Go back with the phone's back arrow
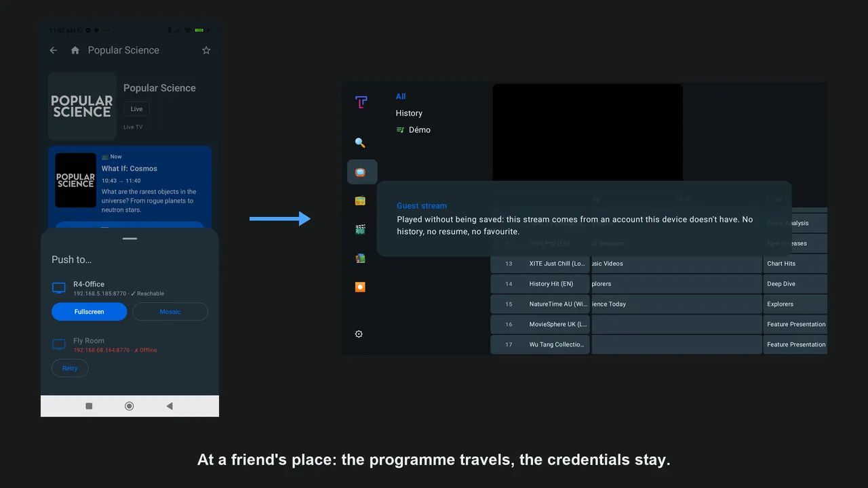Screen dimensions: 868x488 coord(54,50)
